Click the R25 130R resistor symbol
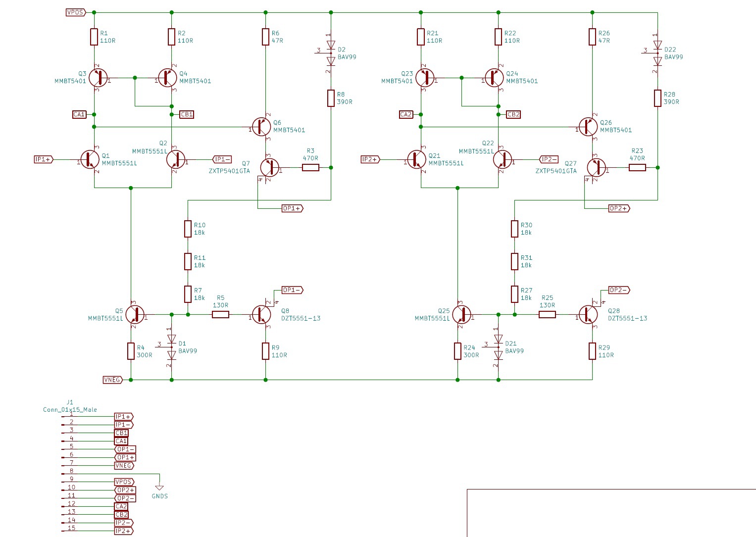The width and height of the screenshot is (756, 537). 548,314
